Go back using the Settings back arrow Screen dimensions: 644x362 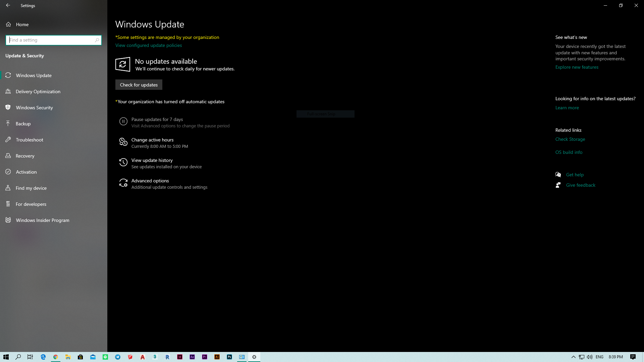pos(8,5)
